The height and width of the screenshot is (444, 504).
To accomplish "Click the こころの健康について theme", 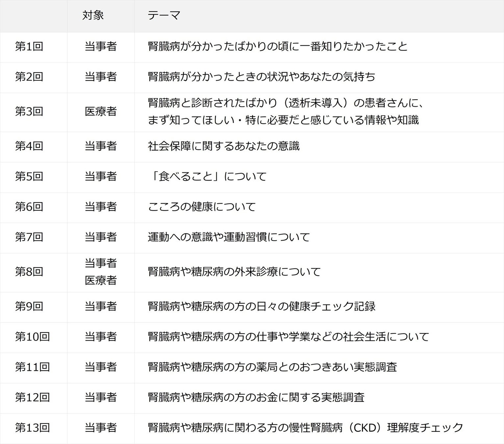I will click(x=202, y=207).
